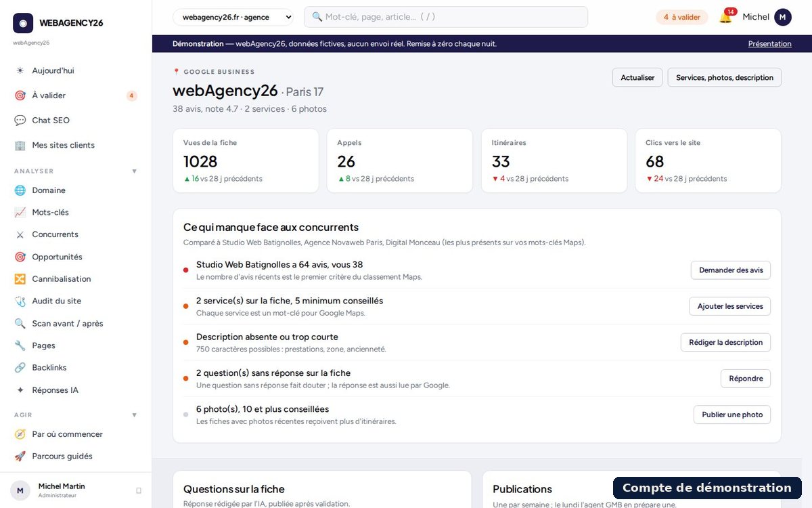Click the Répondre button

[746, 379]
